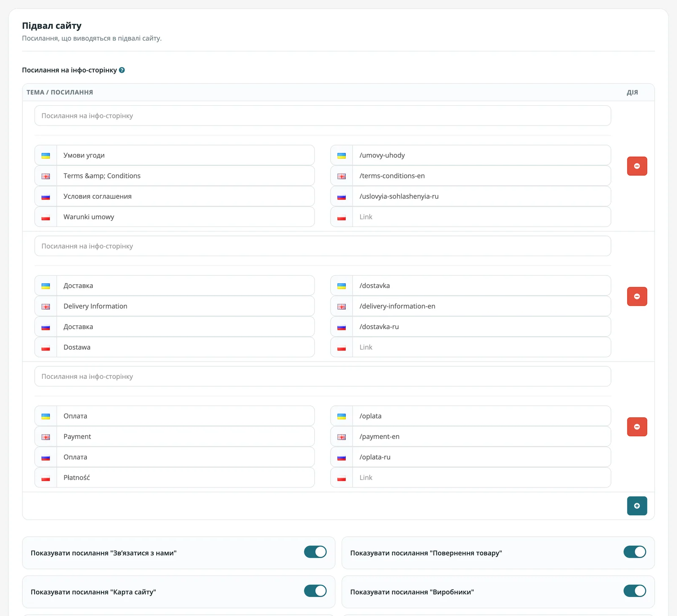This screenshot has height=616, width=677.
Task: Edit the /umovy-uhody link field
Action: click(482, 155)
